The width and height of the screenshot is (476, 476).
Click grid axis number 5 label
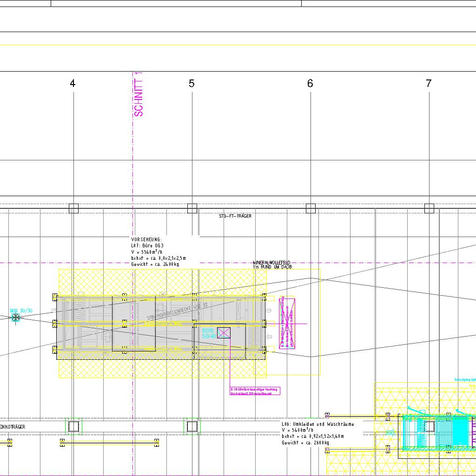click(x=192, y=84)
